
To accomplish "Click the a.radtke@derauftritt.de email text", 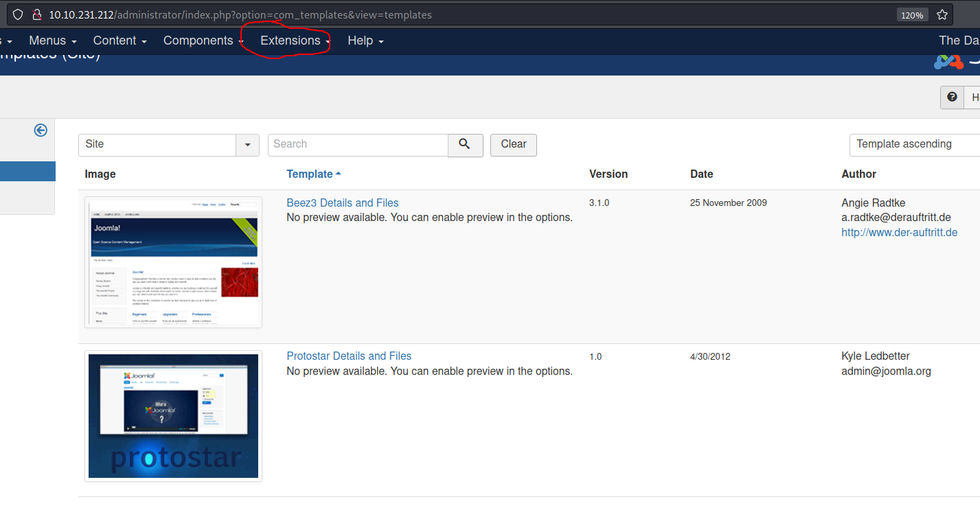I will [896, 217].
